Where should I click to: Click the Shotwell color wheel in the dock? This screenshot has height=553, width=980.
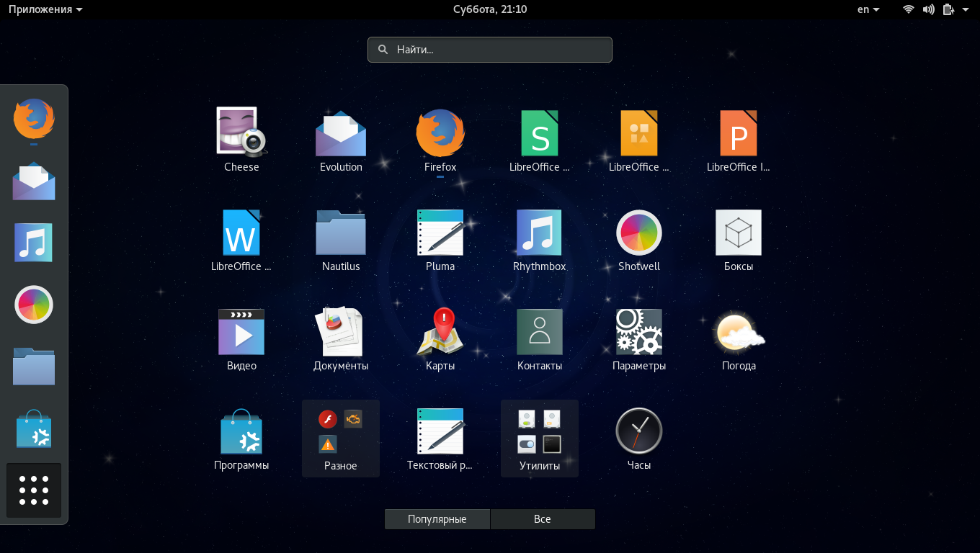click(x=34, y=305)
